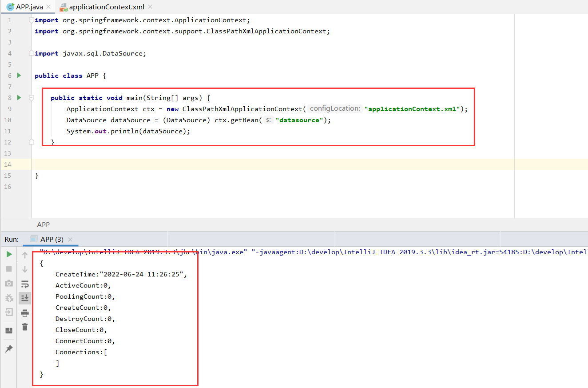Collapse the main method fold marker

[31, 98]
